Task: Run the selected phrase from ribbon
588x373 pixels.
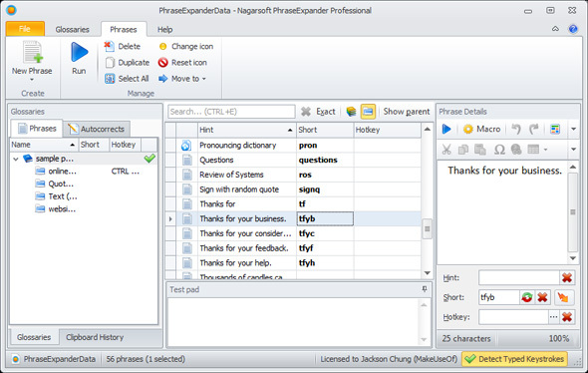Action: click(x=79, y=58)
